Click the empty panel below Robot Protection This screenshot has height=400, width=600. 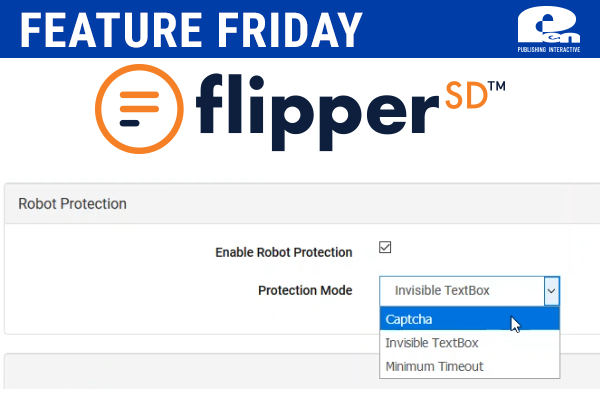[x=191, y=371]
